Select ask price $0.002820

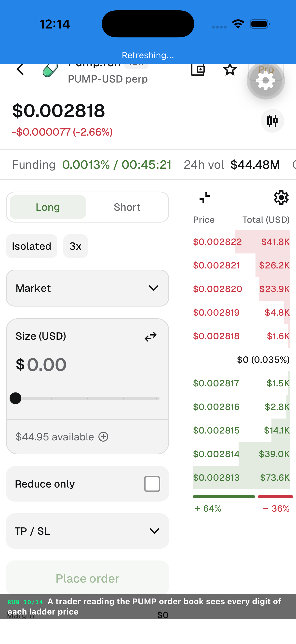pos(217,289)
